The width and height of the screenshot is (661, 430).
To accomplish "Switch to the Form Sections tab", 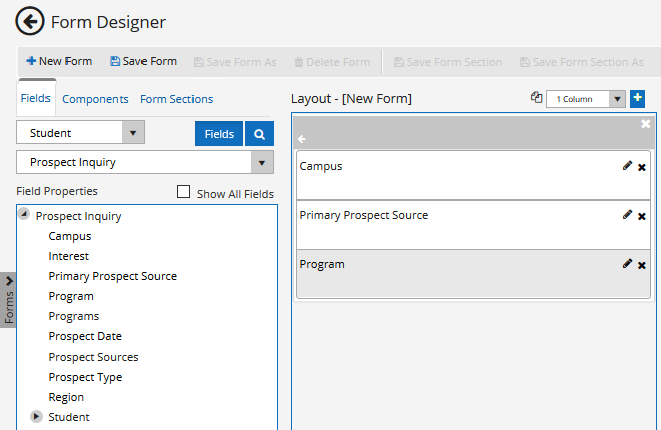I will click(176, 99).
